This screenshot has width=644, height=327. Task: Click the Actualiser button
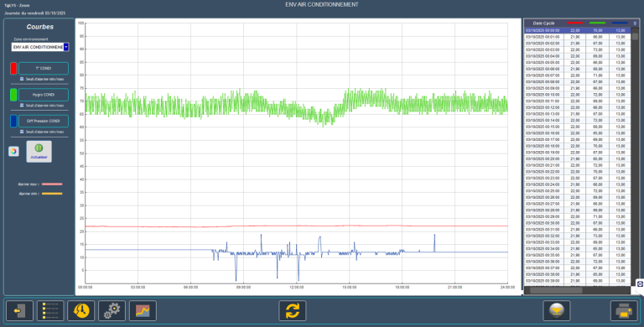coord(39,152)
